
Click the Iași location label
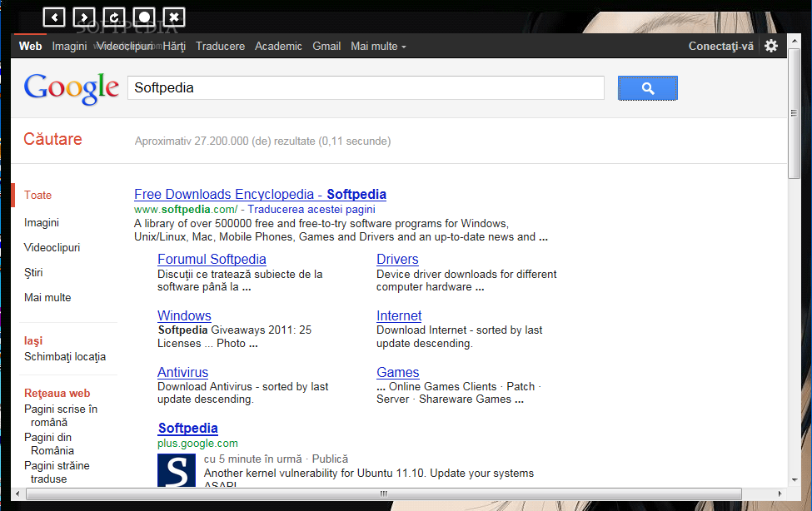[x=33, y=340]
